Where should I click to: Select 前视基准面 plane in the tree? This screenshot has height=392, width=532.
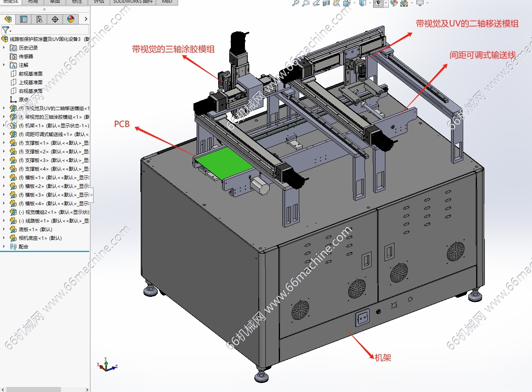30,74
